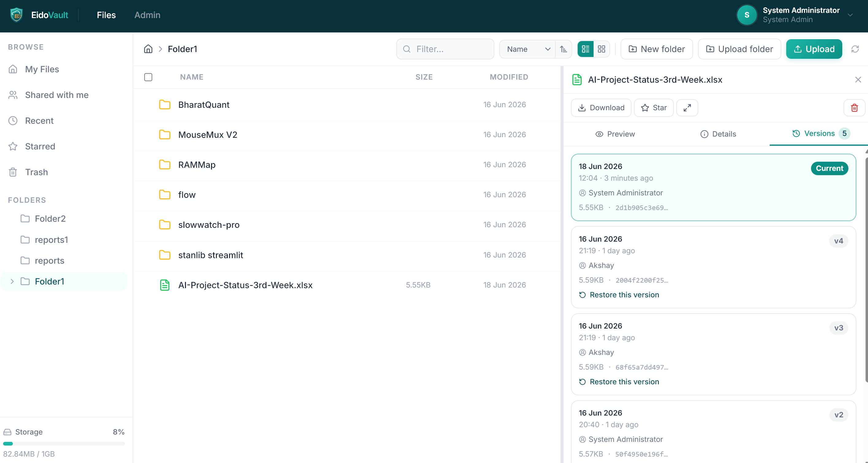Sort by the SIZE column header
The image size is (868, 463).
click(424, 77)
